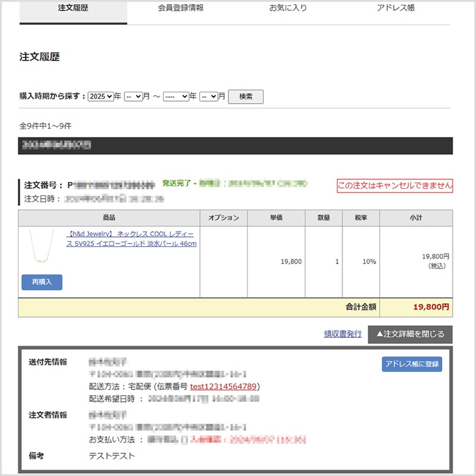Image resolution: width=476 pixels, height=476 pixels.
Task: Select the アドレス帳 tab
Action: coord(396,8)
